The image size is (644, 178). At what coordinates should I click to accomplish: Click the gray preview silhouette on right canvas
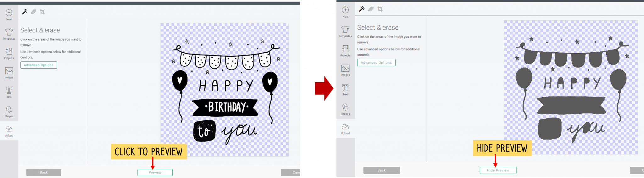click(572, 89)
